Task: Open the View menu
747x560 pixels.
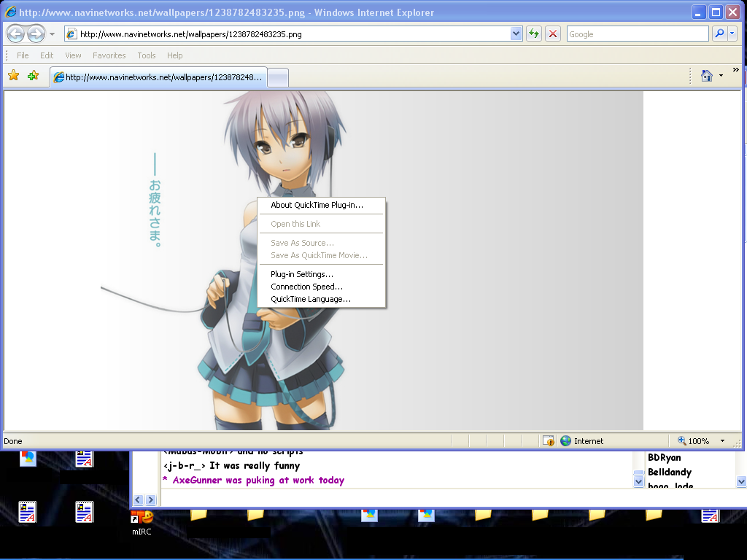Action: tap(73, 55)
